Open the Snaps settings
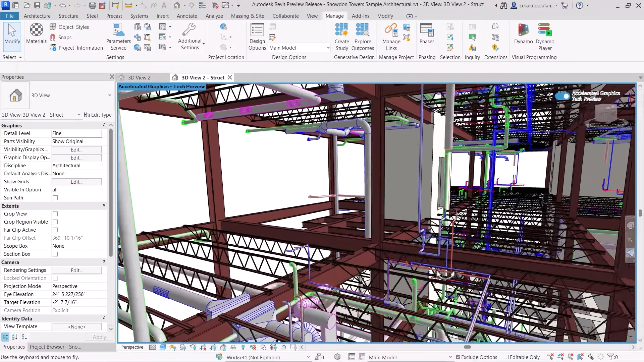644x362 pixels. [x=61, y=37]
